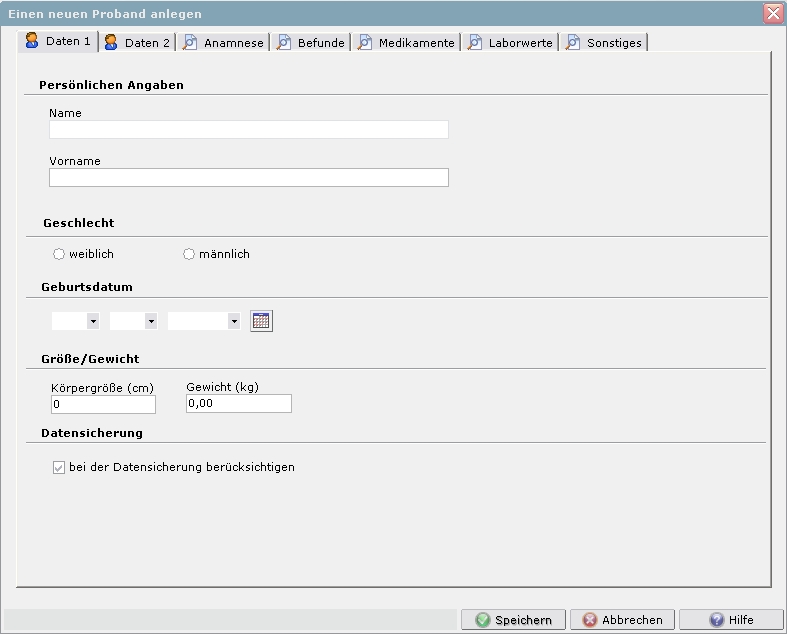This screenshot has height=634, width=787.
Task: Open the calendar date picker icon
Action: pyautogui.click(x=261, y=321)
